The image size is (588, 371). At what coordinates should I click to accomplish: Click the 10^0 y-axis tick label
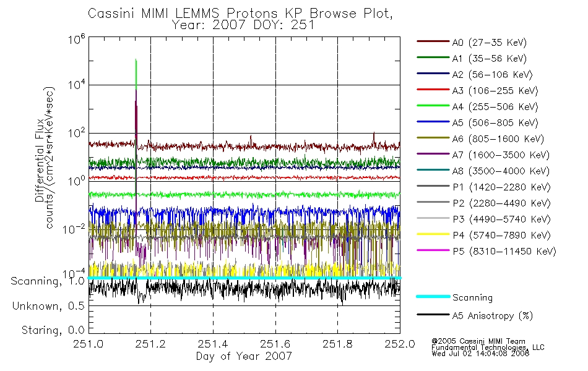[x=77, y=181]
